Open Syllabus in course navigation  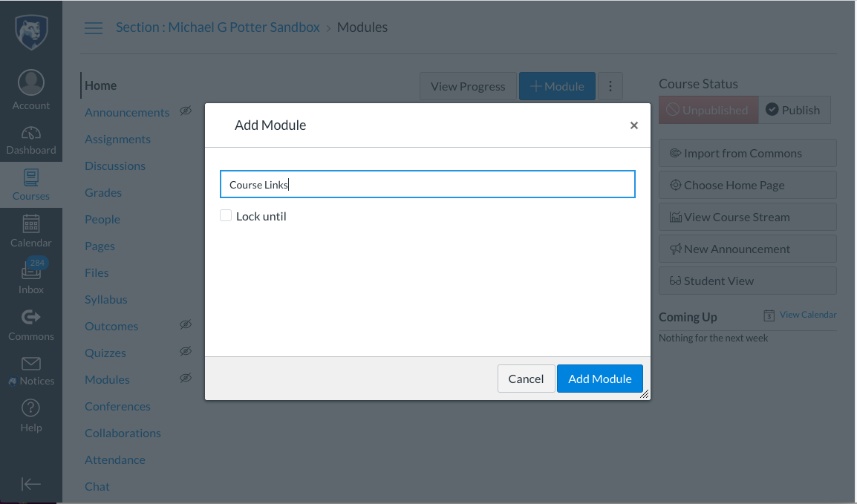coord(106,300)
